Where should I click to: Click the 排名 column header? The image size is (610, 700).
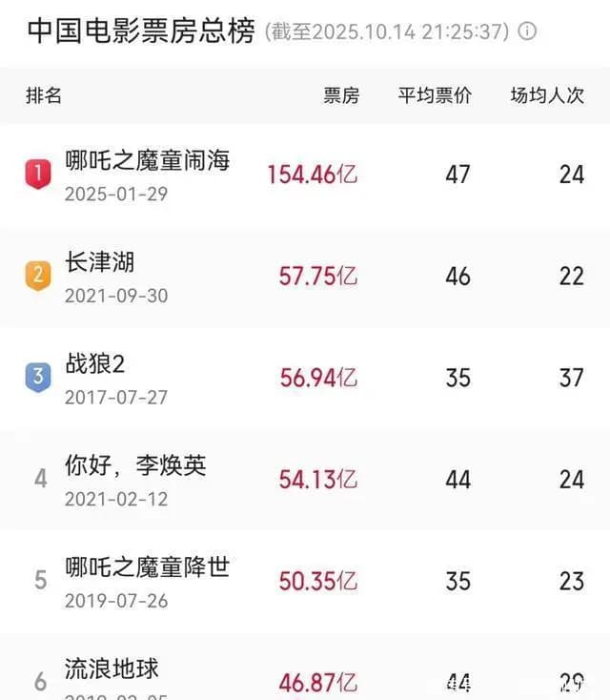tap(43, 95)
